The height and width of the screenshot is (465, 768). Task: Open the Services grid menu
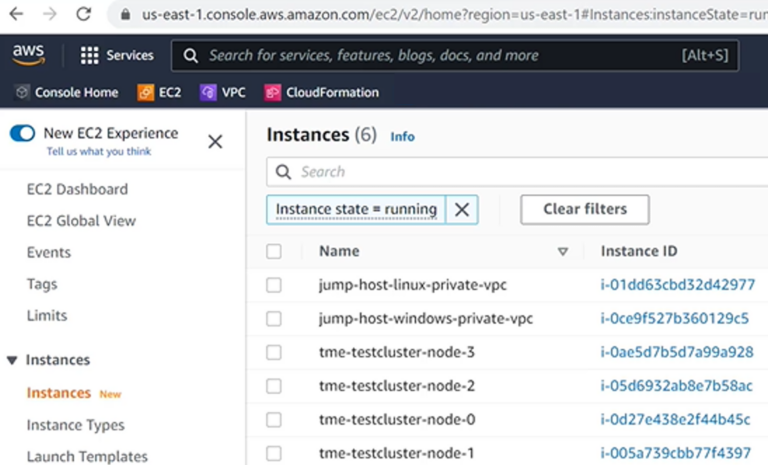tap(117, 56)
